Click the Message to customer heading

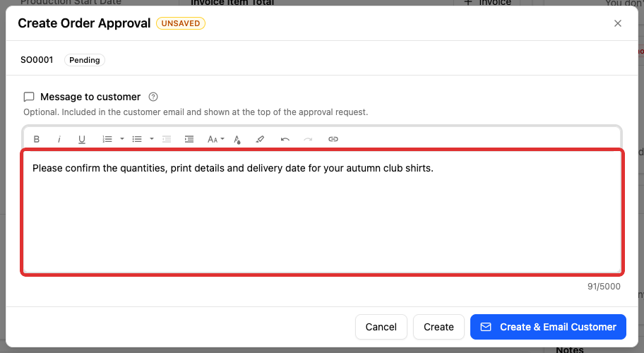pos(90,97)
